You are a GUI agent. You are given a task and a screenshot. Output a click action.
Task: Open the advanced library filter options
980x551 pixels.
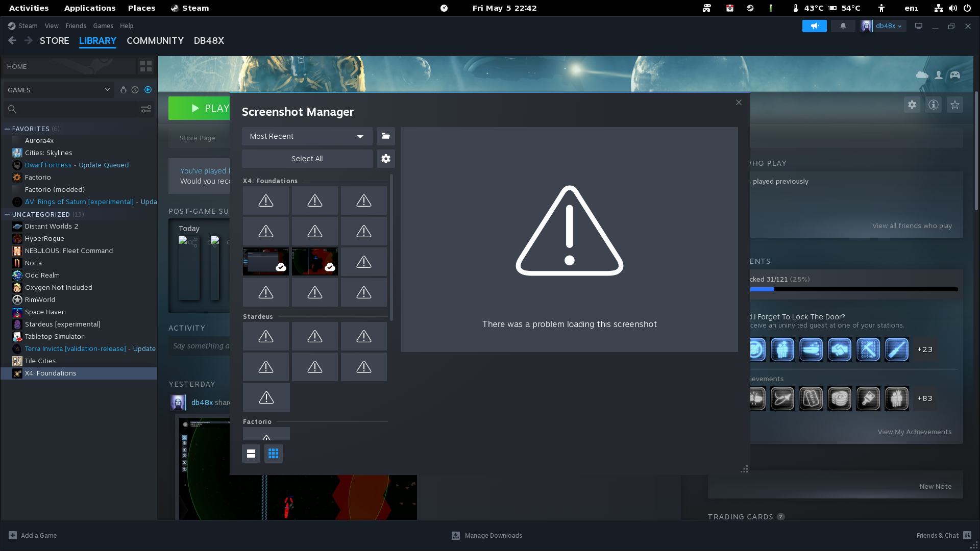pos(146,109)
